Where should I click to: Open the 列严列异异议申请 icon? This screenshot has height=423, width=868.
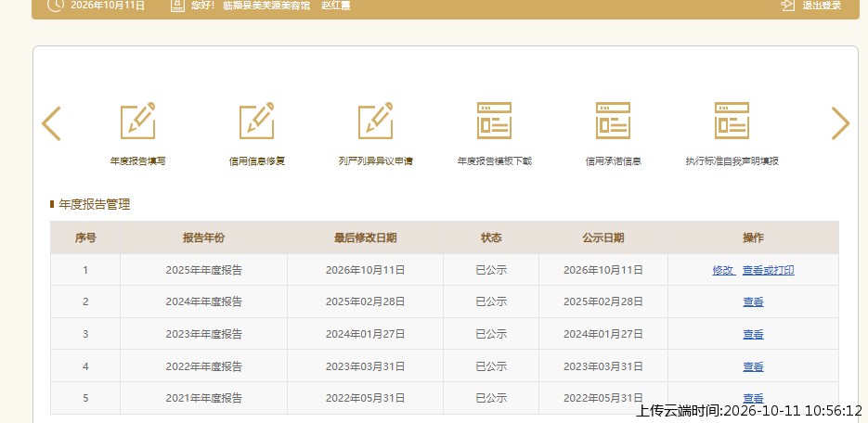coord(375,121)
